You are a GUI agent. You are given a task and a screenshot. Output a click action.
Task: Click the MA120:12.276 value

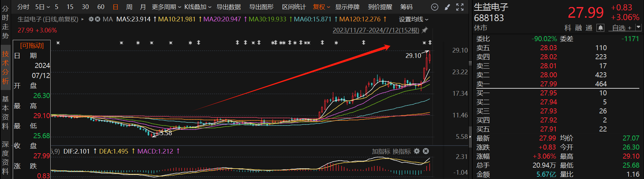tap(360, 19)
